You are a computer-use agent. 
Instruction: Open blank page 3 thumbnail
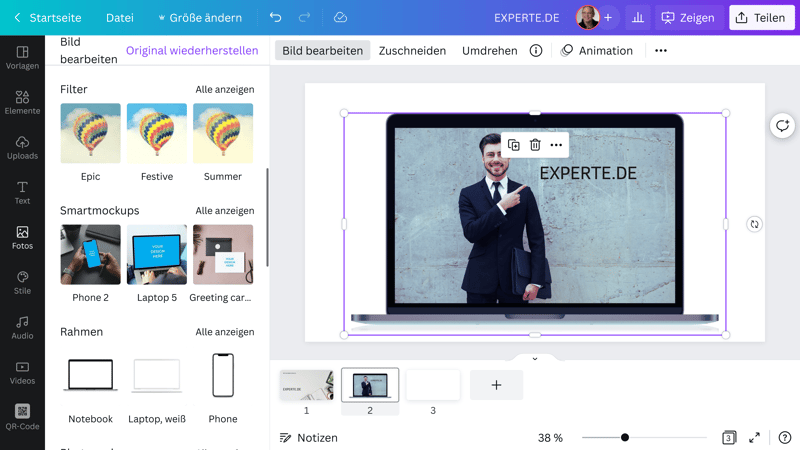pos(433,385)
